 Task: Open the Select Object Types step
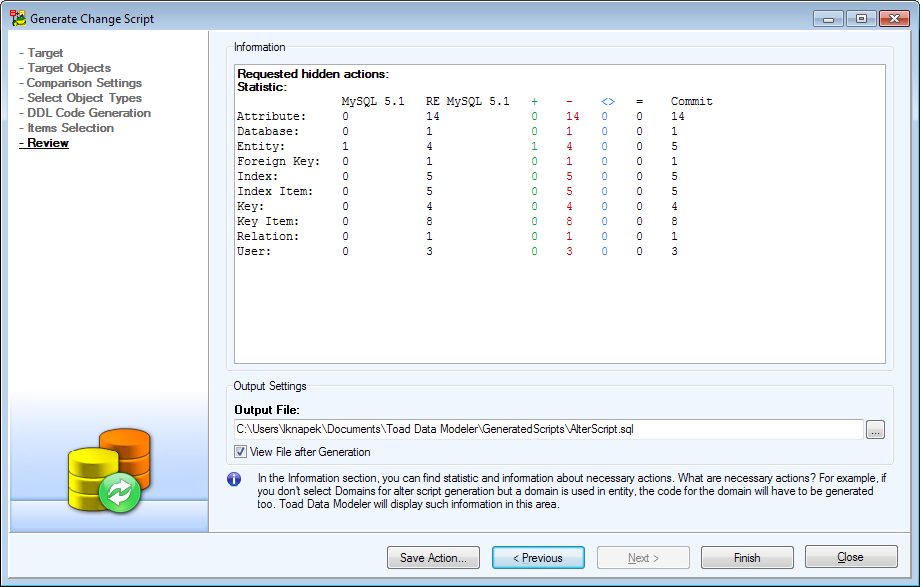pyautogui.click(x=84, y=98)
